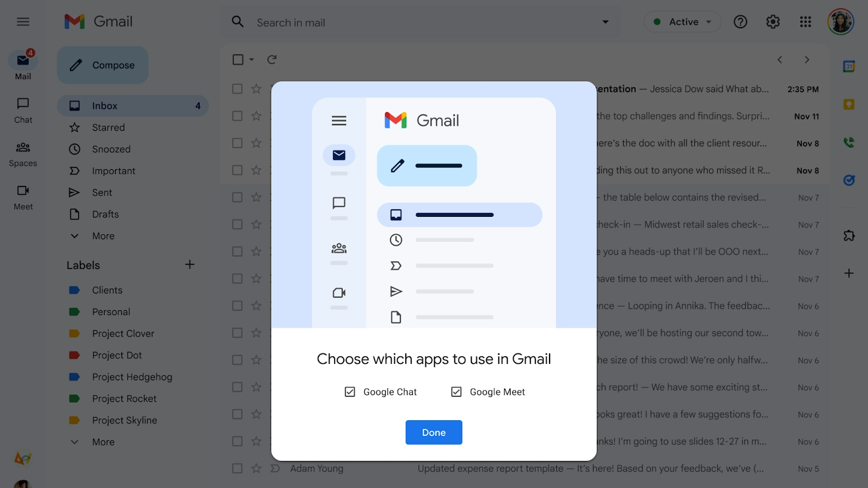Open the Inbox folder
Viewport: 868px width, 488px height.
(x=133, y=106)
